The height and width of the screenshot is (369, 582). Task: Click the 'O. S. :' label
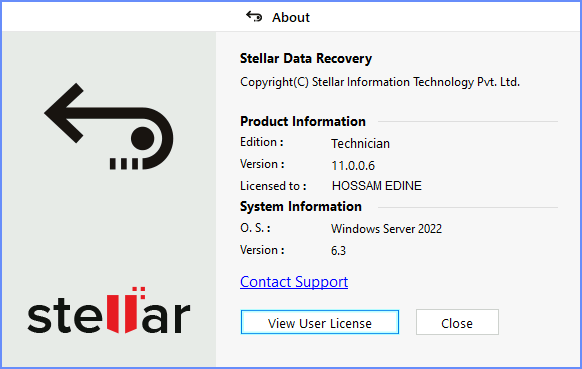255,228
